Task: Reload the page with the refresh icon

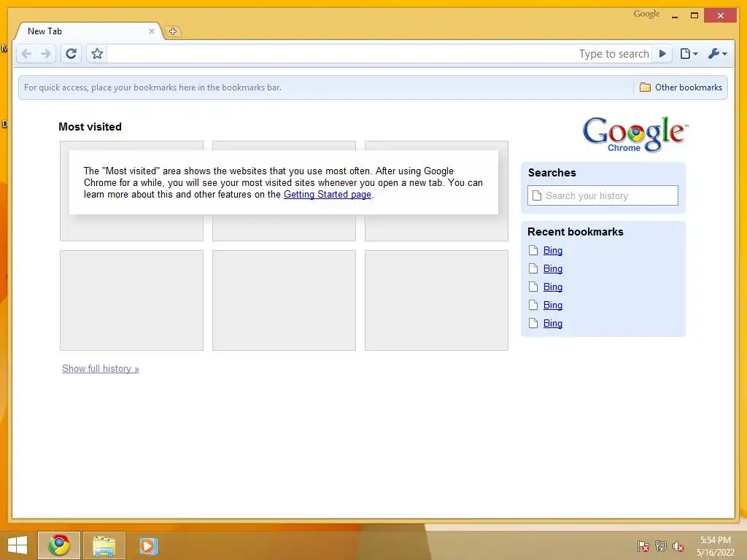Action: 71,54
